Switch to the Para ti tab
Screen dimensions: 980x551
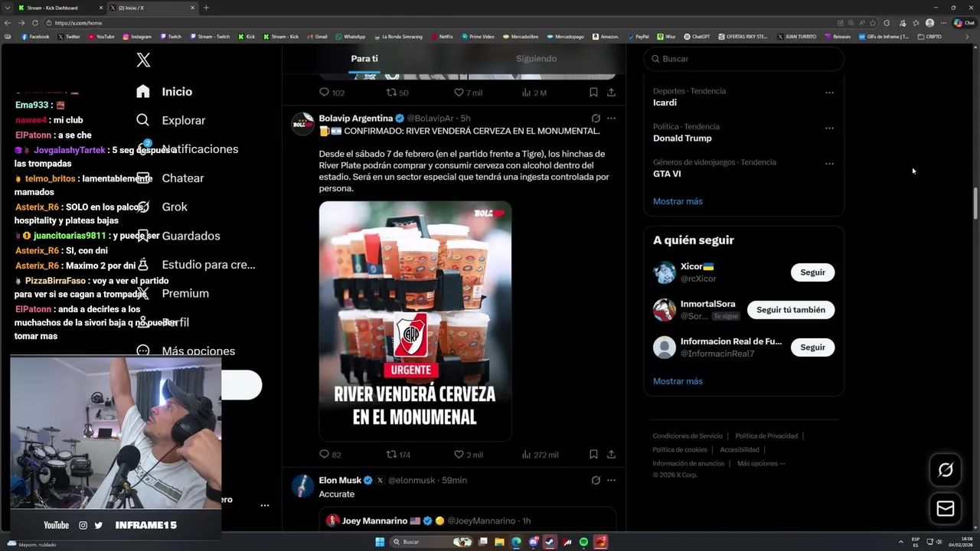364,59
